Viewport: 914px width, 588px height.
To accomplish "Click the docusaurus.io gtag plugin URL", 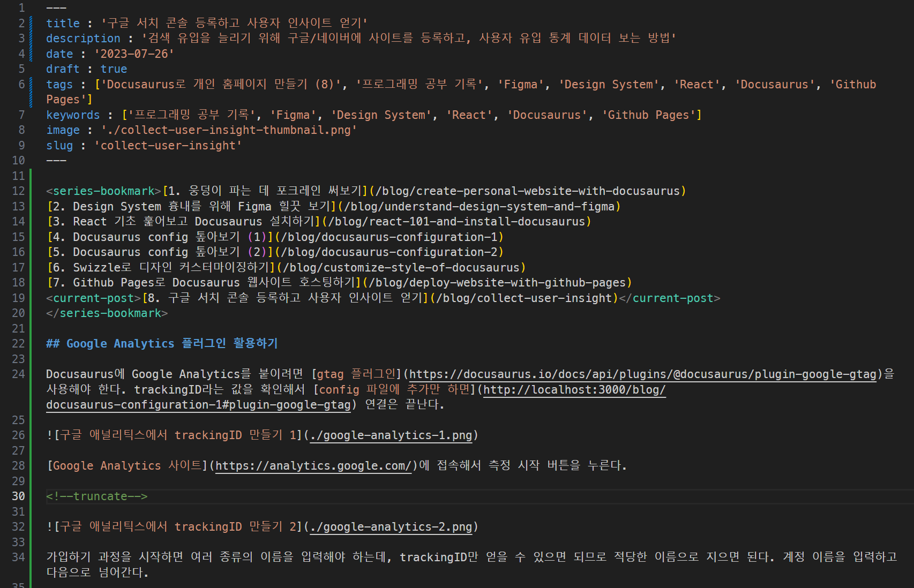I will (x=643, y=374).
